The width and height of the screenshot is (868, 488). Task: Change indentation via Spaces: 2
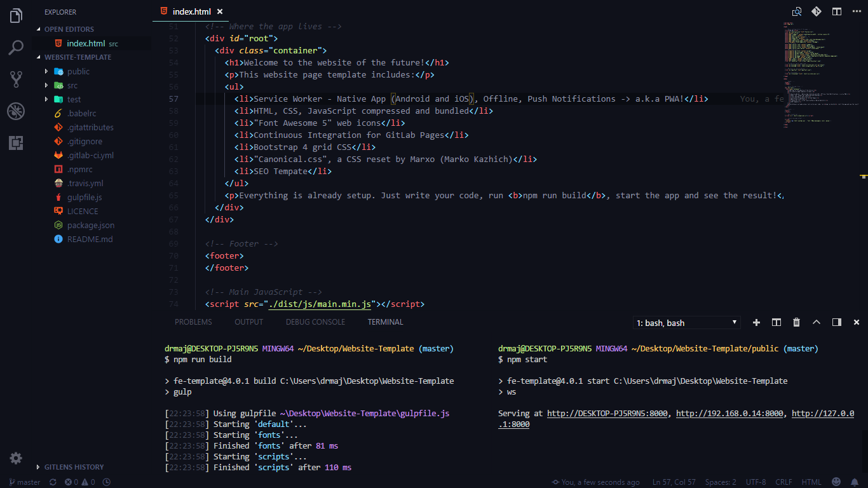[721, 482]
